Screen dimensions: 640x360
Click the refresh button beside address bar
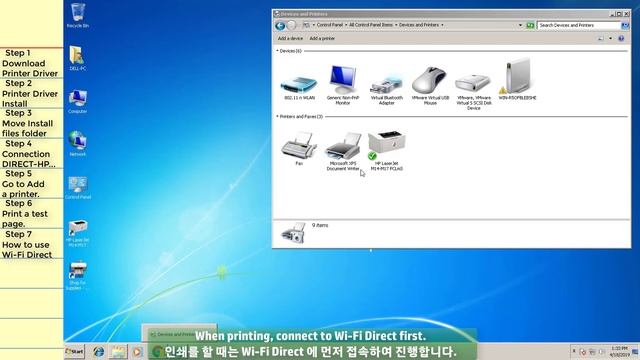pos(530,25)
